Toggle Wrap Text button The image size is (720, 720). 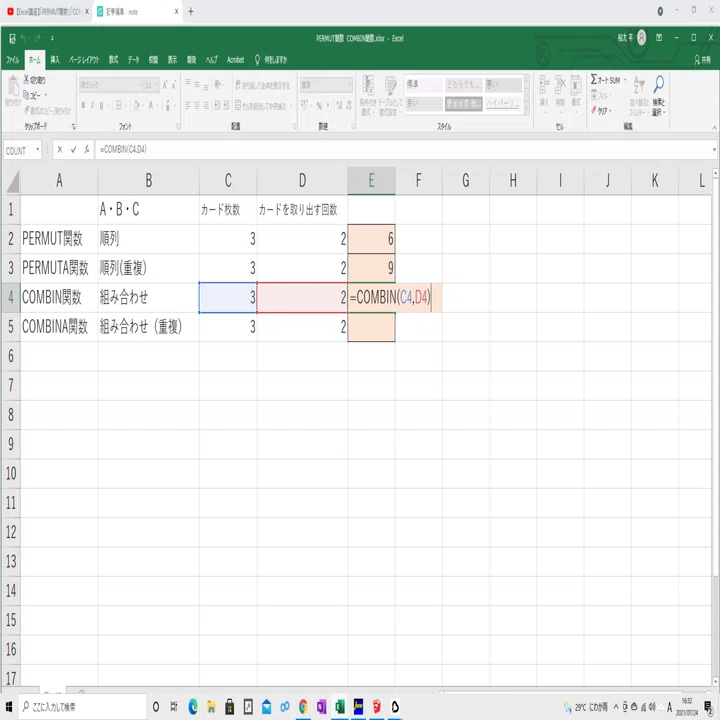tap(262, 85)
